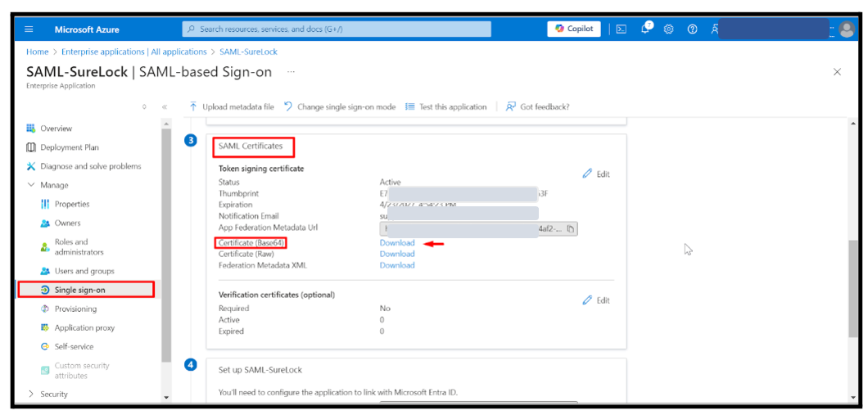The height and width of the screenshot is (415, 868).
Task: Click the Active status value
Action: coord(391,182)
